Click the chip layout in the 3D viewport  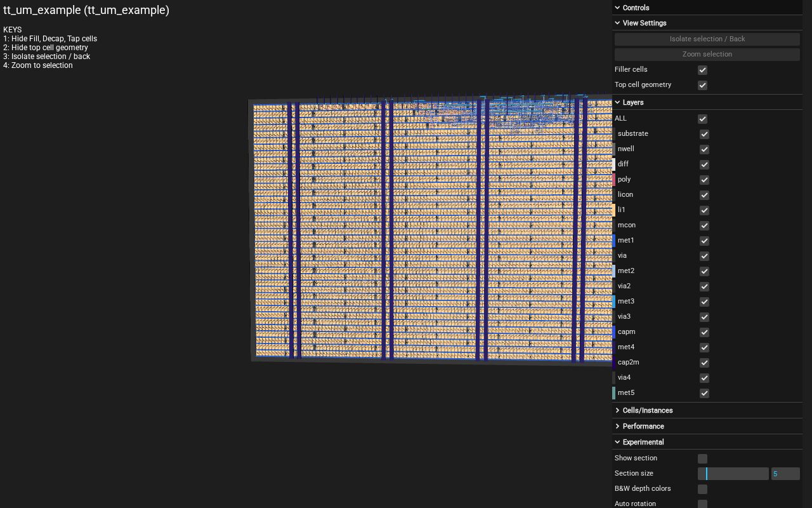coord(431,230)
